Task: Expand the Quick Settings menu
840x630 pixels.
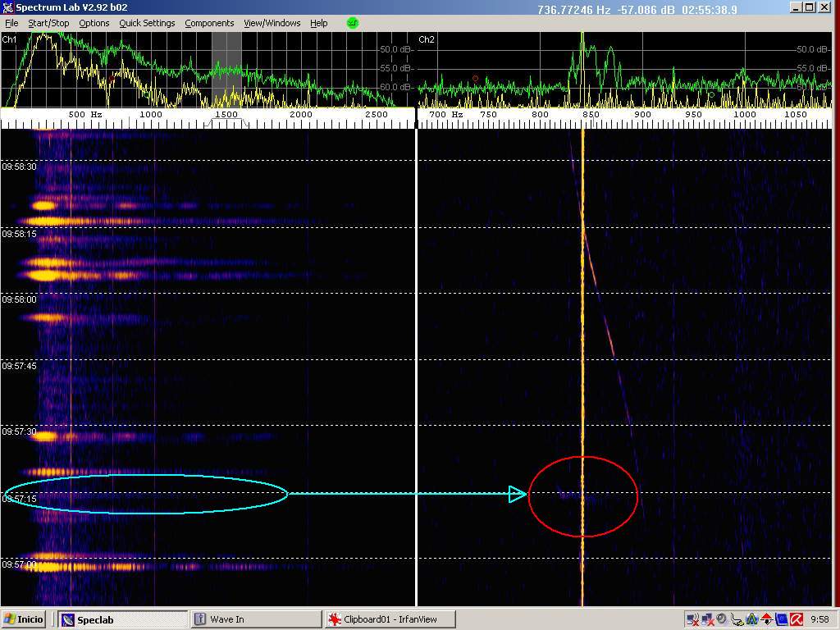Action: click(147, 23)
